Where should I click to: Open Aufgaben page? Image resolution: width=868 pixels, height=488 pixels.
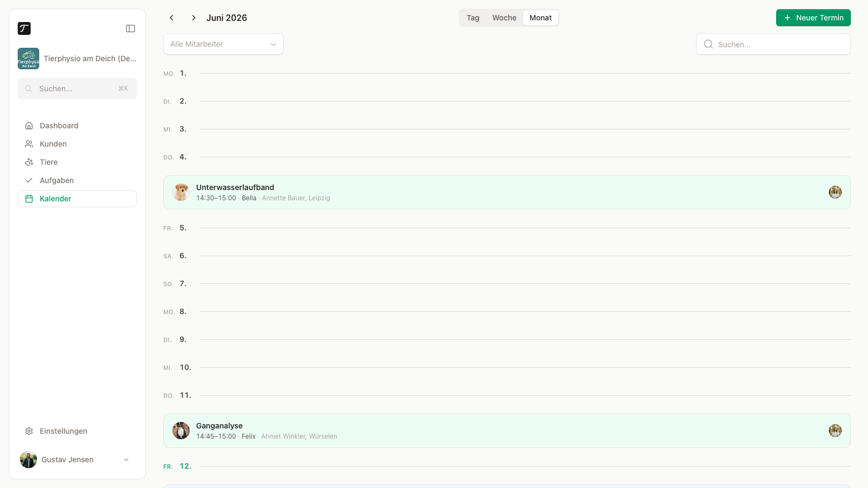point(77,180)
